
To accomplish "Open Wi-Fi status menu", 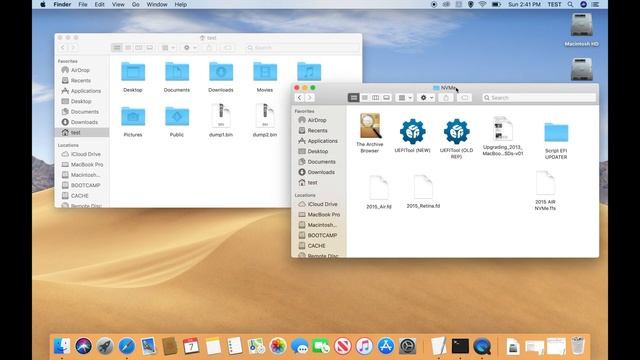I will tap(482, 4).
